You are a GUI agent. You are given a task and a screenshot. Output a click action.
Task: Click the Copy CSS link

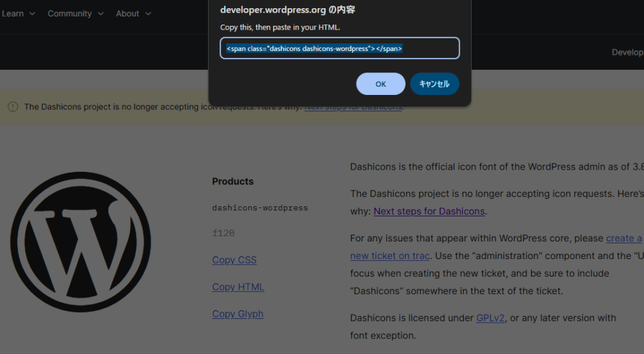coord(234,260)
